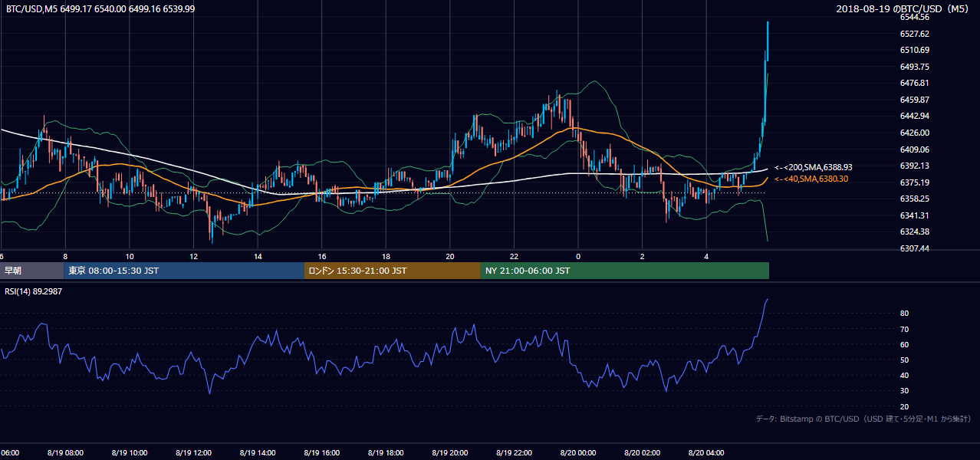Click the top of the final bullish candle
980x460 pixels.
(768, 22)
